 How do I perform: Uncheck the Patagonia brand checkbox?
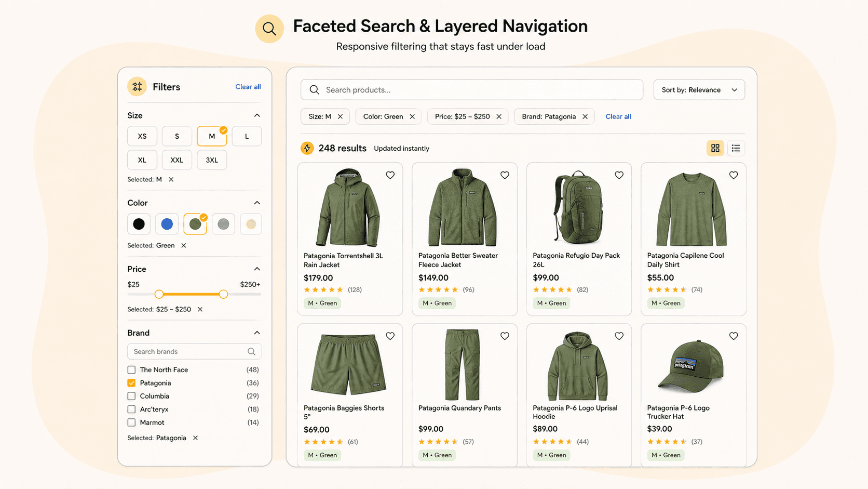coord(131,383)
